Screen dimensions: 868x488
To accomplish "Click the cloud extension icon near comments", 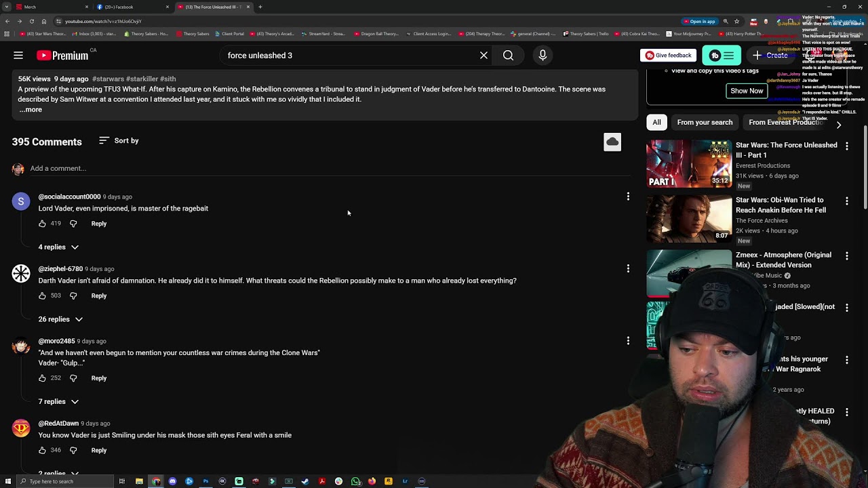I will tap(612, 142).
